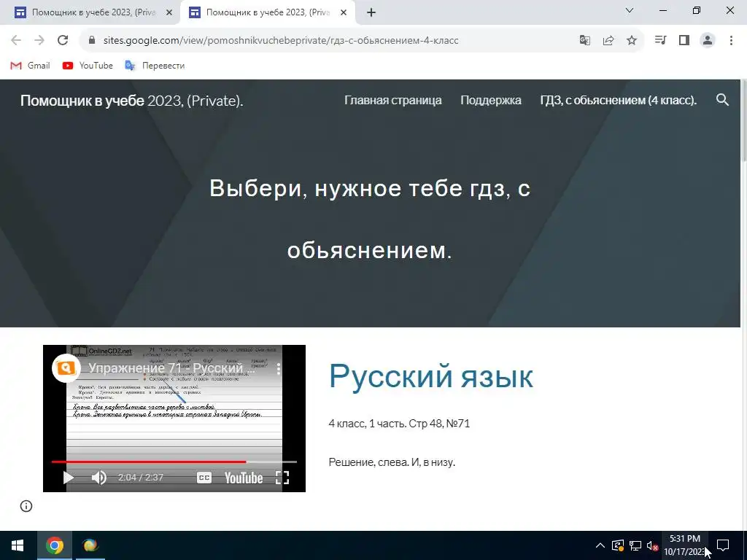
Task: Click the security warning tray icon
Action: tap(618, 545)
